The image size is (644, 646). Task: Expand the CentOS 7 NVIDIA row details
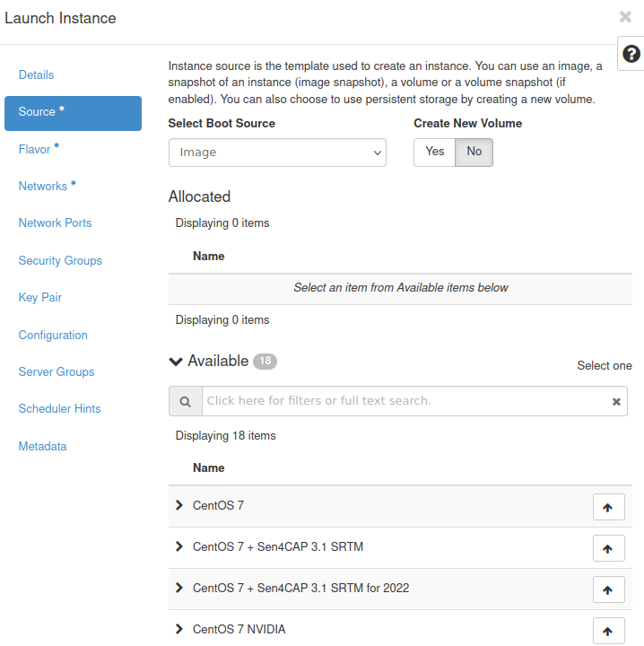tap(179, 630)
